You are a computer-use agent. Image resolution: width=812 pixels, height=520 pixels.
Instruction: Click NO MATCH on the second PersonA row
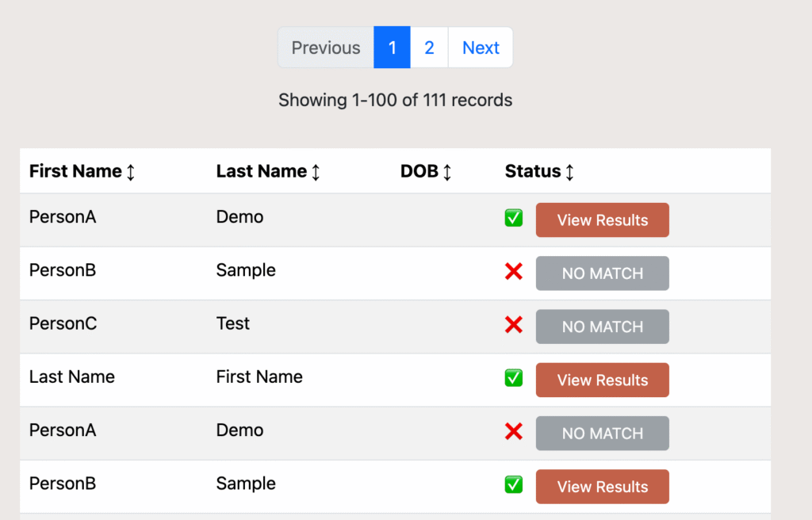[x=602, y=433]
